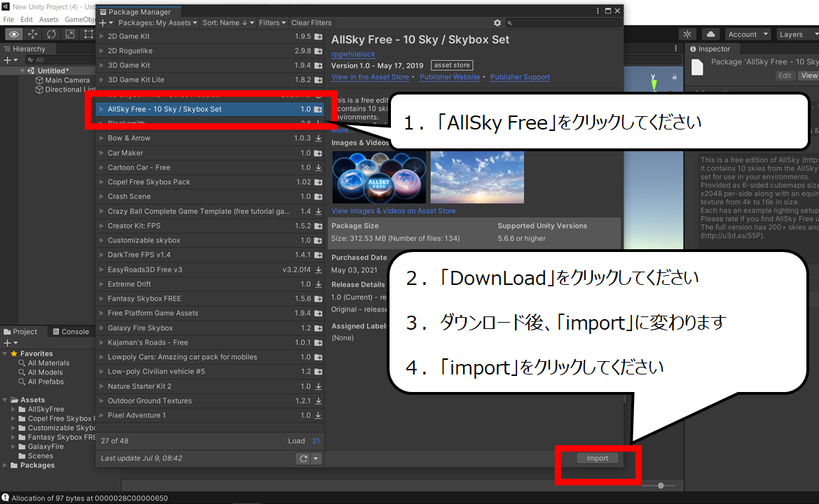
Task: Click the download icon on Pixel Adventure 1 row
Action: click(318, 415)
